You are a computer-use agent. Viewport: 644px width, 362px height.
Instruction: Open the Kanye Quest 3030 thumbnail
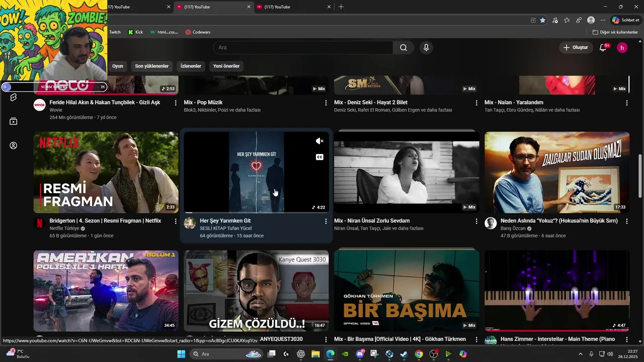tap(256, 291)
